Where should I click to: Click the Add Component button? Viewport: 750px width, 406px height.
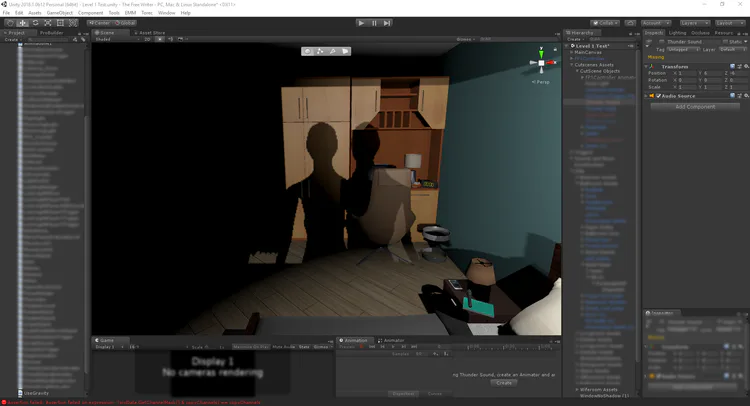click(x=695, y=107)
